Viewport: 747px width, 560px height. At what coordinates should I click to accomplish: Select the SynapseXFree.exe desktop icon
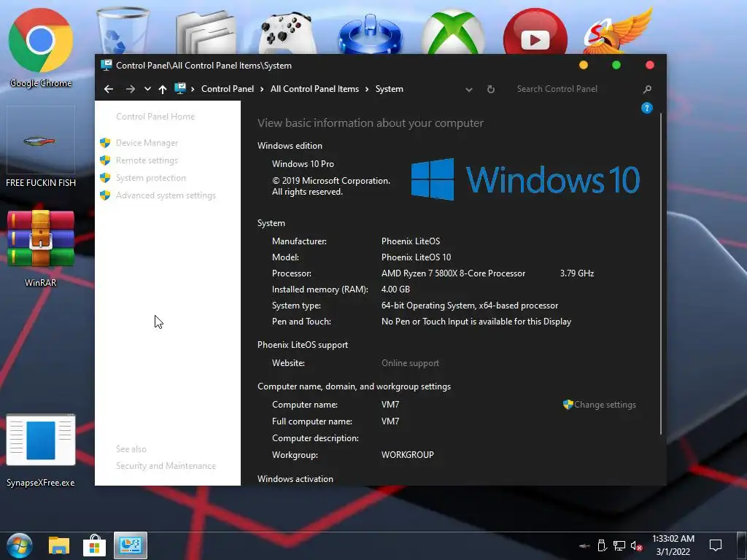point(41,451)
